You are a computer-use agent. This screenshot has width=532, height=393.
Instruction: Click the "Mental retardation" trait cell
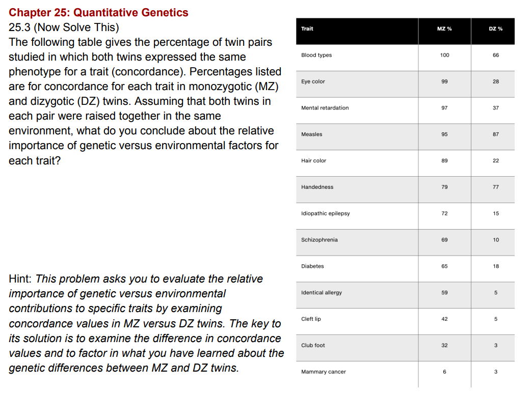tap(325, 108)
